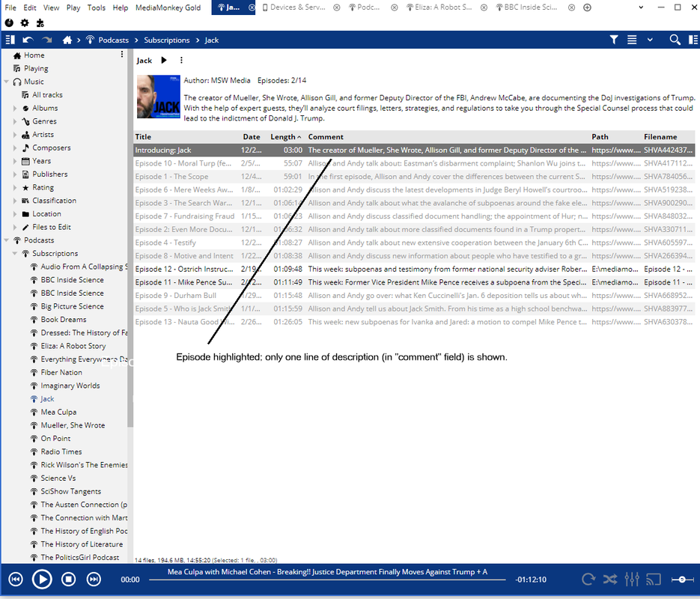Viewport: 700px width, 599px height.
Task: Click the Jack podcast cover thumbnail
Action: point(158,97)
